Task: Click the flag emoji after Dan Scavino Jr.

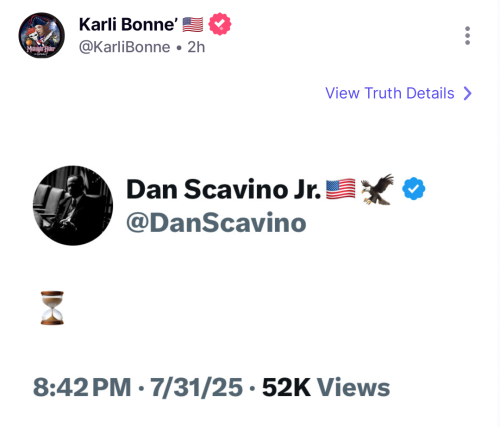Action: [340, 189]
